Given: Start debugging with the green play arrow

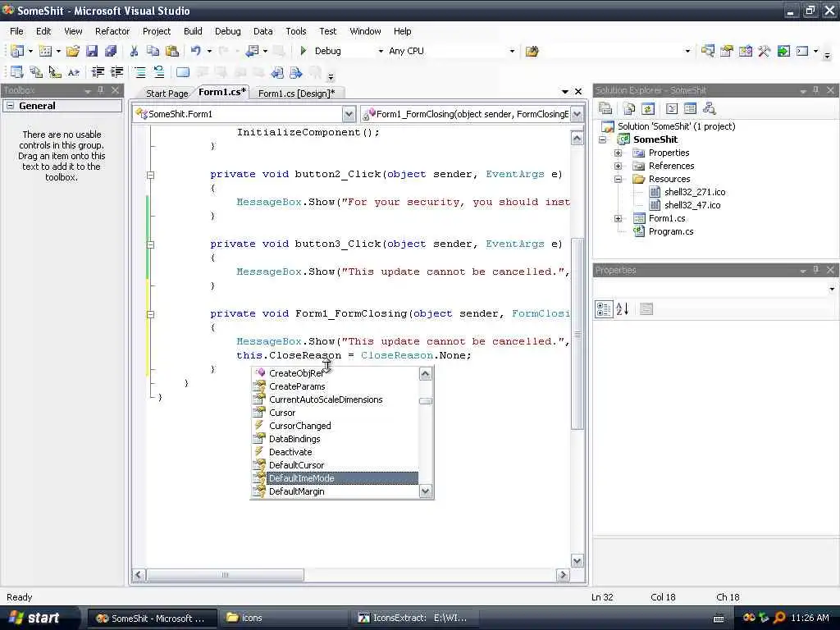Looking at the screenshot, I should coord(304,51).
